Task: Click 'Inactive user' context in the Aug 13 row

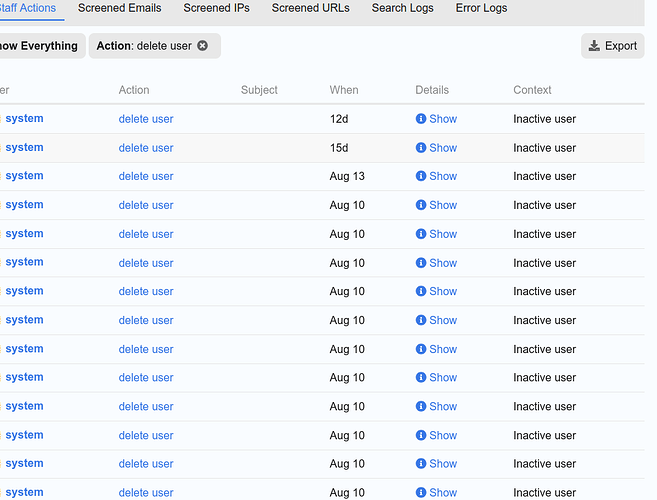Action: (x=544, y=176)
